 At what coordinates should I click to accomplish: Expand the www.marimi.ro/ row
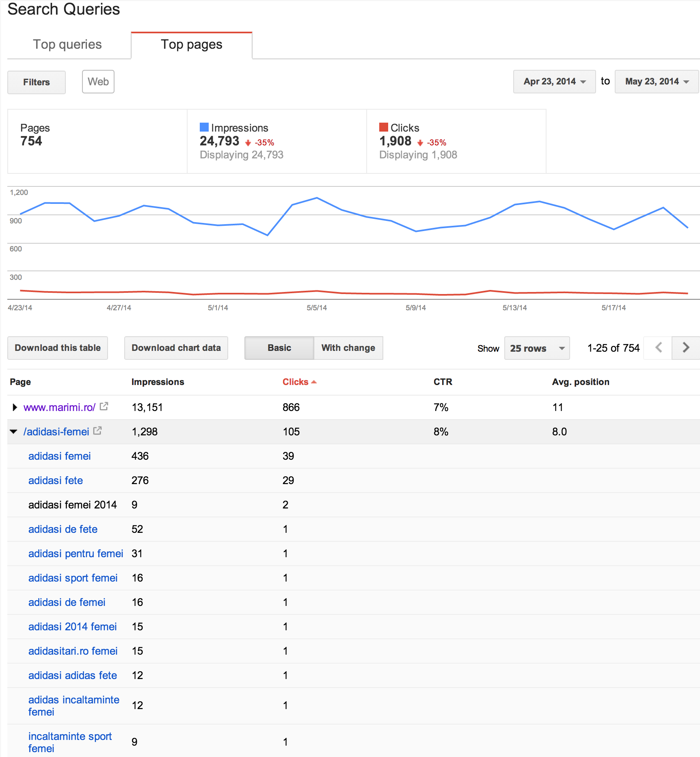[x=15, y=407]
